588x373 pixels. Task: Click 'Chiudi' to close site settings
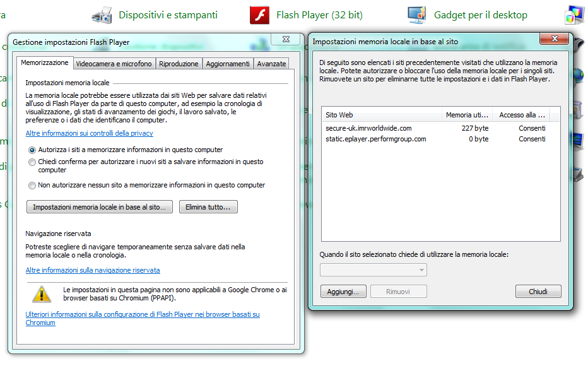(538, 292)
